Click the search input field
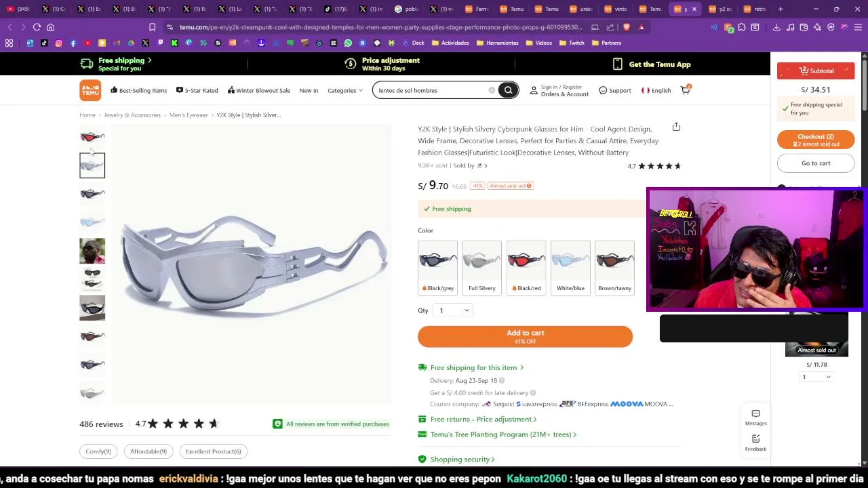The image size is (868, 488). [431, 90]
